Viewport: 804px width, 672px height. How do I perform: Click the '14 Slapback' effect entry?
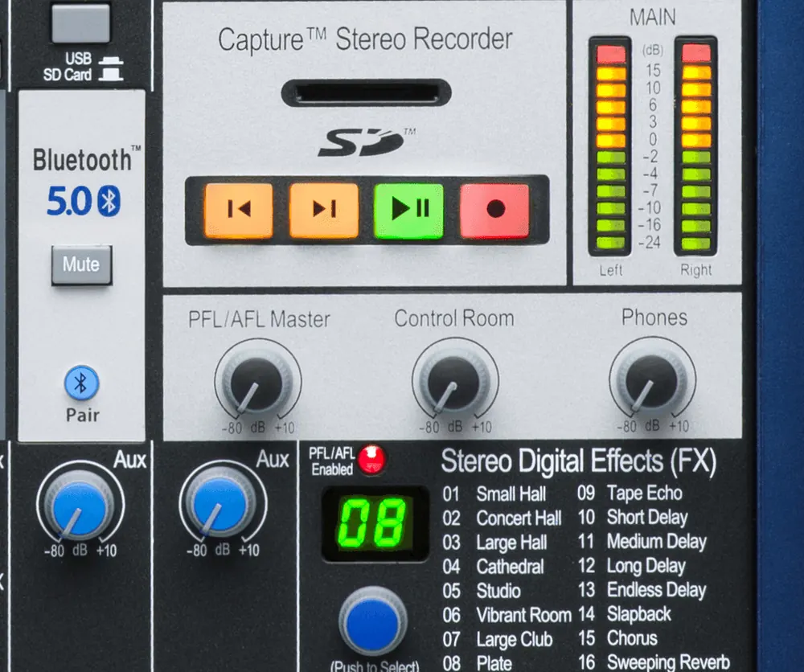[x=624, y=614]
